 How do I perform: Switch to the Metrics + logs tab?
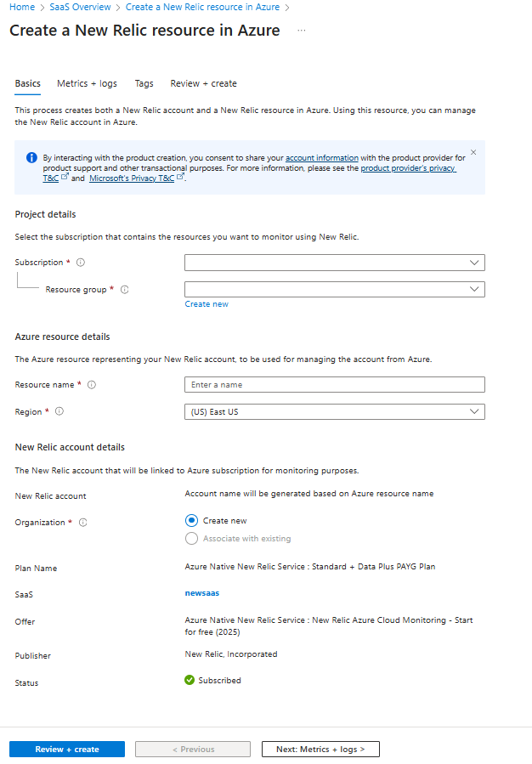(87, 83)
